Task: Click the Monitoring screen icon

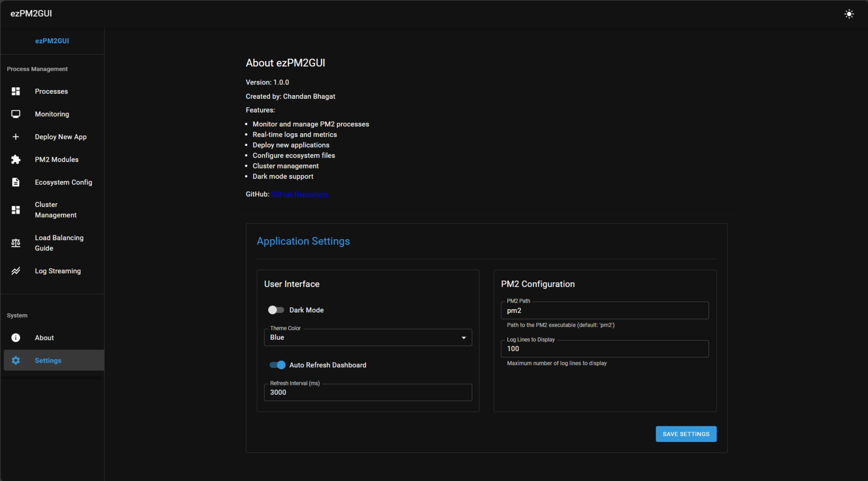Action: click(x=16, y=114)
